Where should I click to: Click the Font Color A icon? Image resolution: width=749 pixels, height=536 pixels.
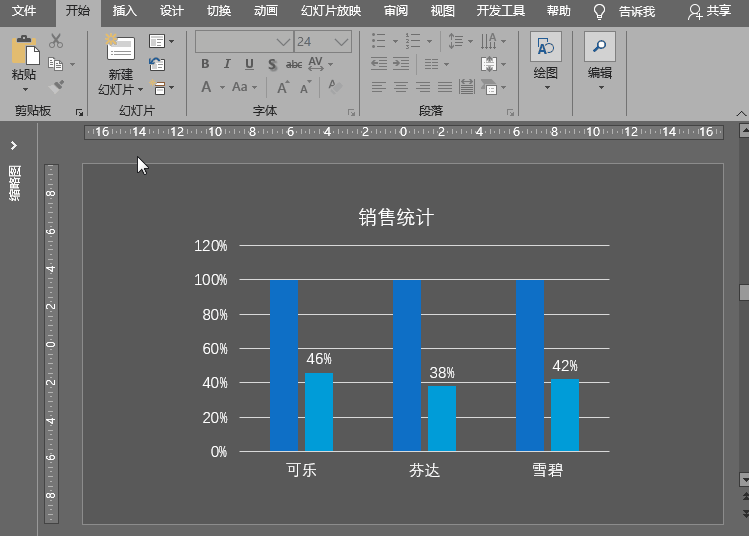(x=206, y=87)
